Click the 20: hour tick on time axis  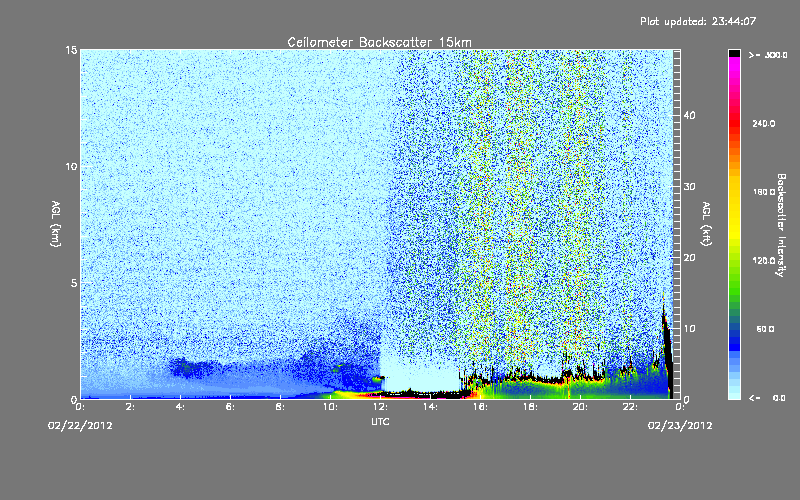pyautogui.click(x=580, y=407)
